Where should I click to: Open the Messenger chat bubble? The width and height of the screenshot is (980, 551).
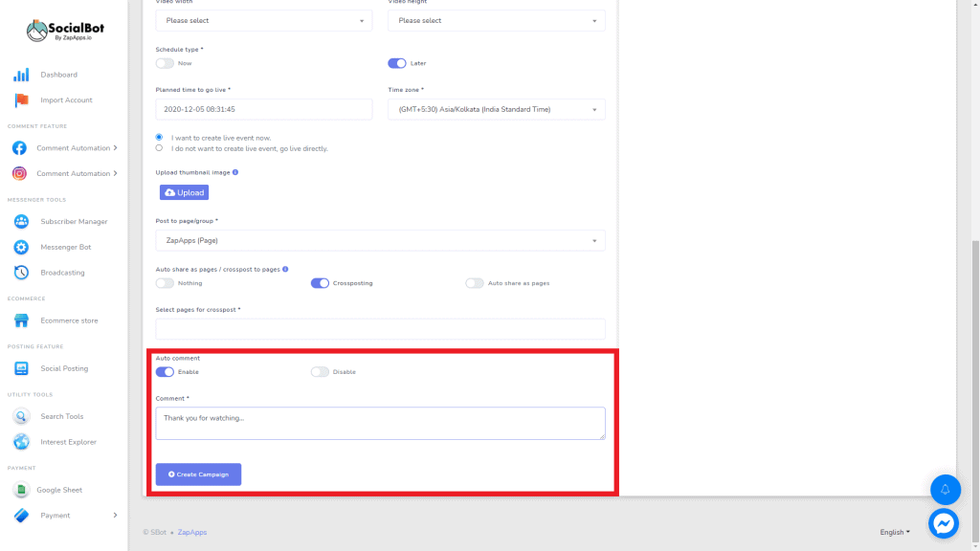pos(944,523)
